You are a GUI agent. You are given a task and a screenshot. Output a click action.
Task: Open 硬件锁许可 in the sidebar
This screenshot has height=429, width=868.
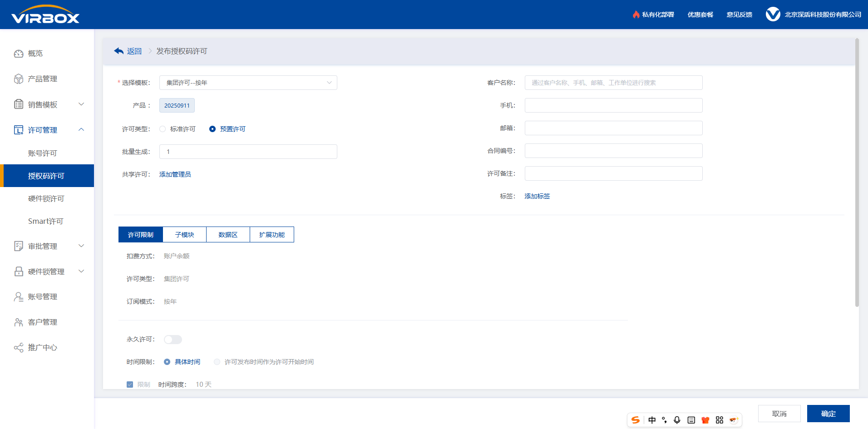47,198
